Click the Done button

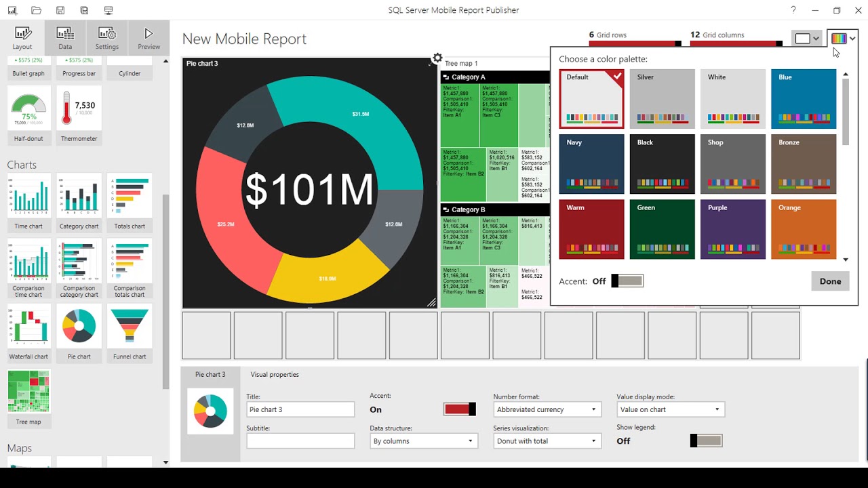click(x=830, y=281)
